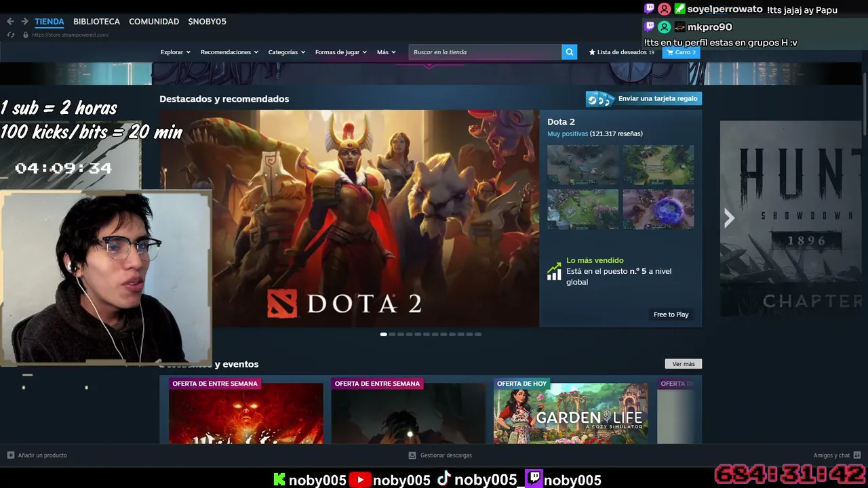The width and height of the screenshot is (868, 488).
Task: Select the first carousel page dot
Action: [383, 334]
